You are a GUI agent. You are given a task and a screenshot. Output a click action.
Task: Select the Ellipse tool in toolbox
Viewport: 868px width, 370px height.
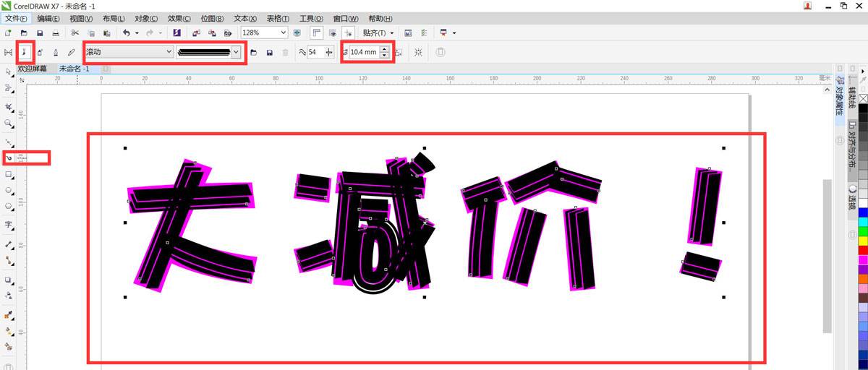tap(9, 191)
